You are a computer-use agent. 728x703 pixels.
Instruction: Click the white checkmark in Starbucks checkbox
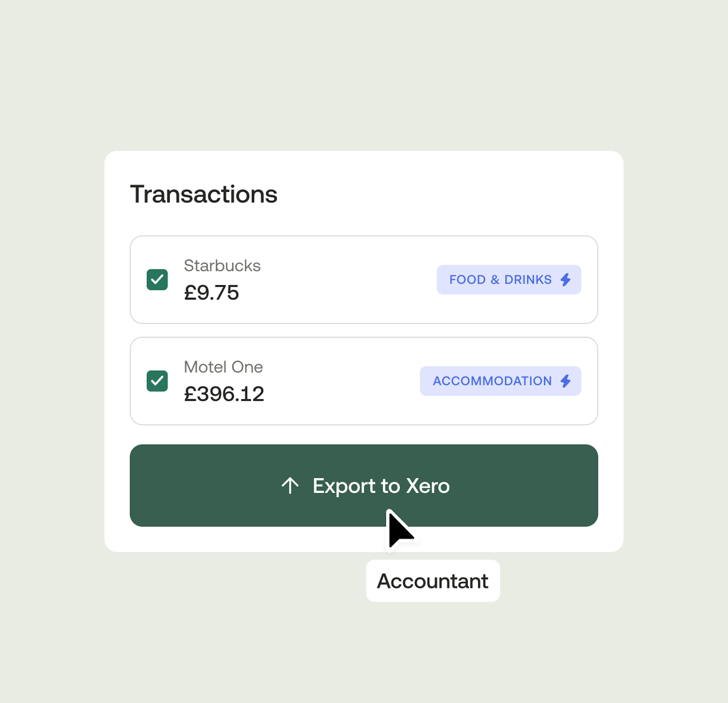pos(157,279)
